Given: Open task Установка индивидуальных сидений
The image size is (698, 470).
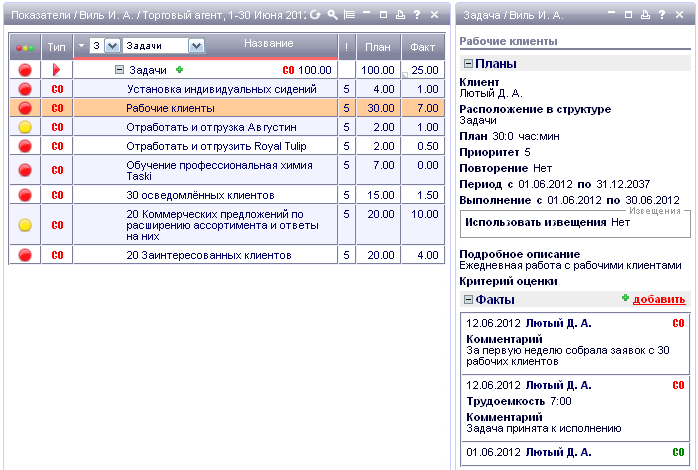Looking at the screenshot, I should coord(222,89).
